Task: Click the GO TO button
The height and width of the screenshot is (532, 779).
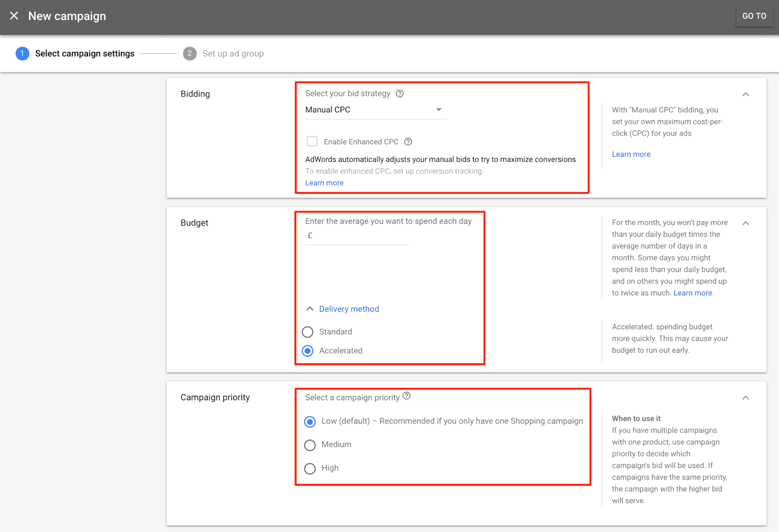Action: [754, 16]
